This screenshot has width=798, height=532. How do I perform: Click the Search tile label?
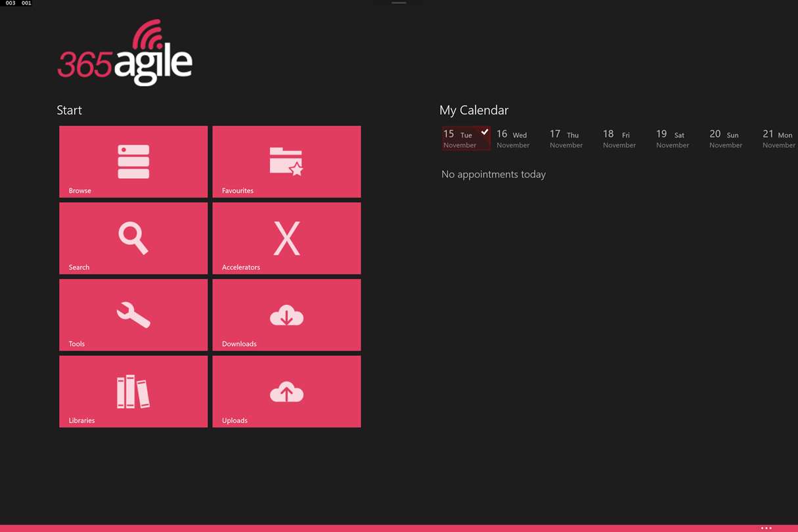click(79, 267)
